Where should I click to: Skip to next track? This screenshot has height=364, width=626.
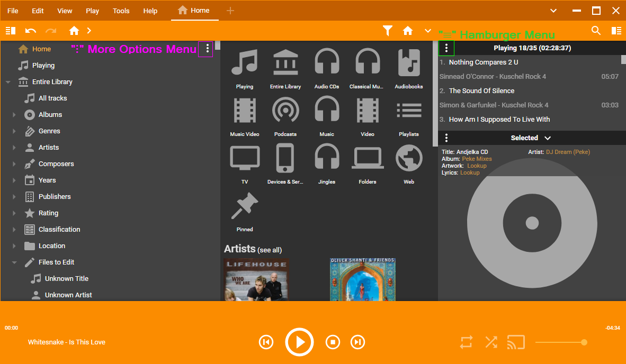(x=358, y=342)
